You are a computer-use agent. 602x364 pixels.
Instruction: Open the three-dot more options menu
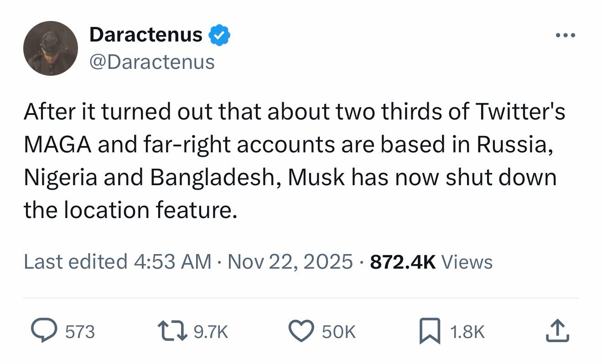(x=566, y=35)
